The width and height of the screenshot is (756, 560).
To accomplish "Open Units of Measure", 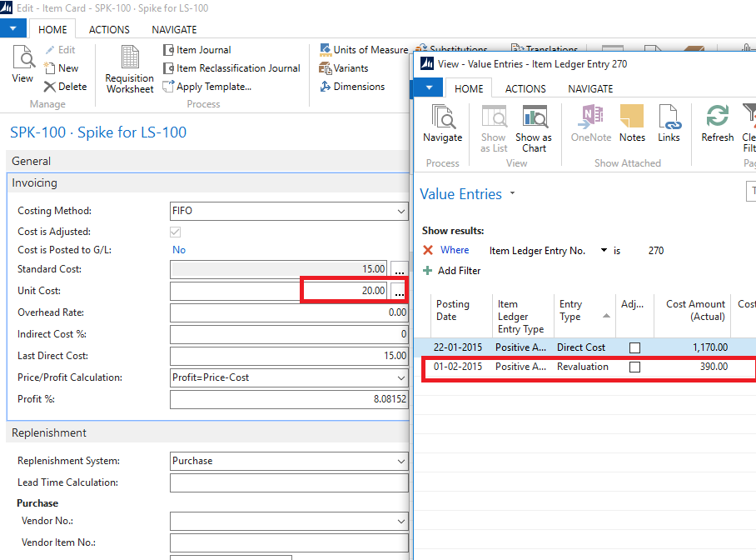I will (364, 50).
